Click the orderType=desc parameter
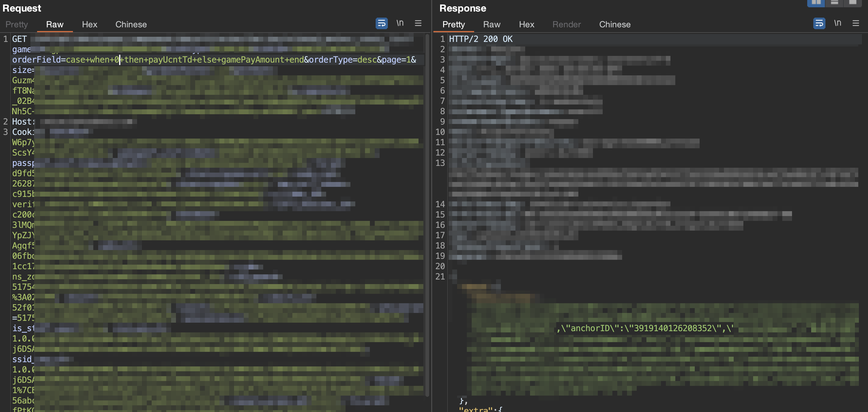Image resolution: width=868 pixels, height=412 pixels. pos(343,60)
